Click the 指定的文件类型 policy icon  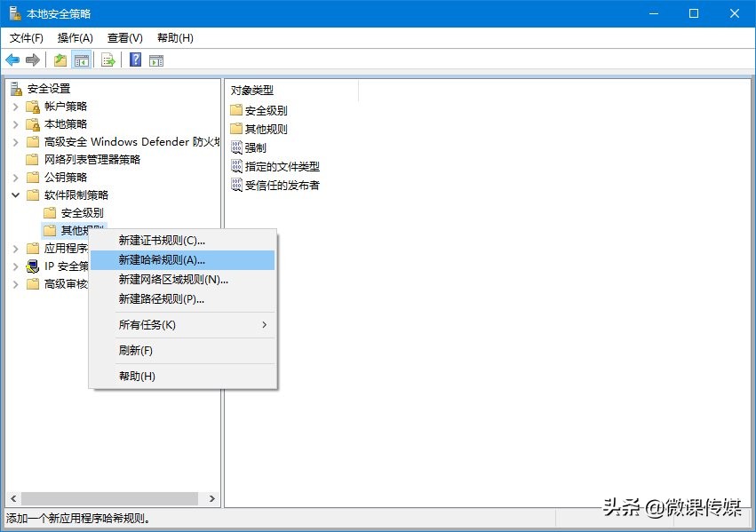click(x=236, y=166)
